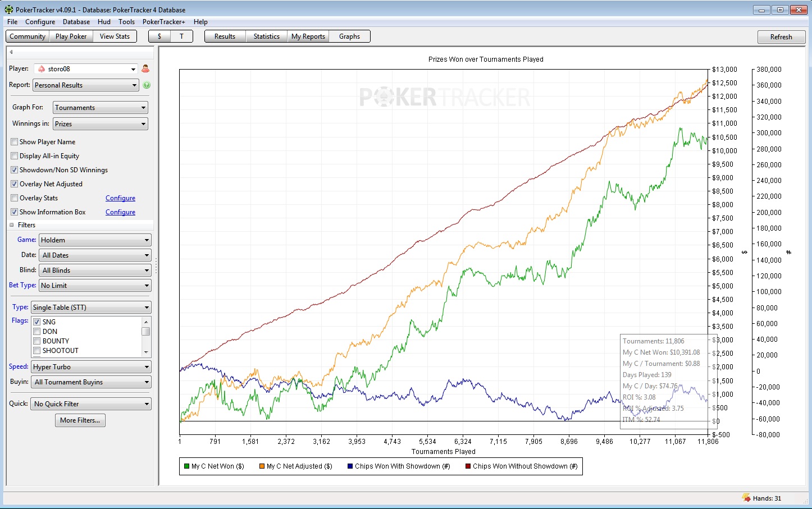This screenshot has width=812, height=509.
Task: Click the Flags list scrollbar down arrow
Action: click(146, 352)
